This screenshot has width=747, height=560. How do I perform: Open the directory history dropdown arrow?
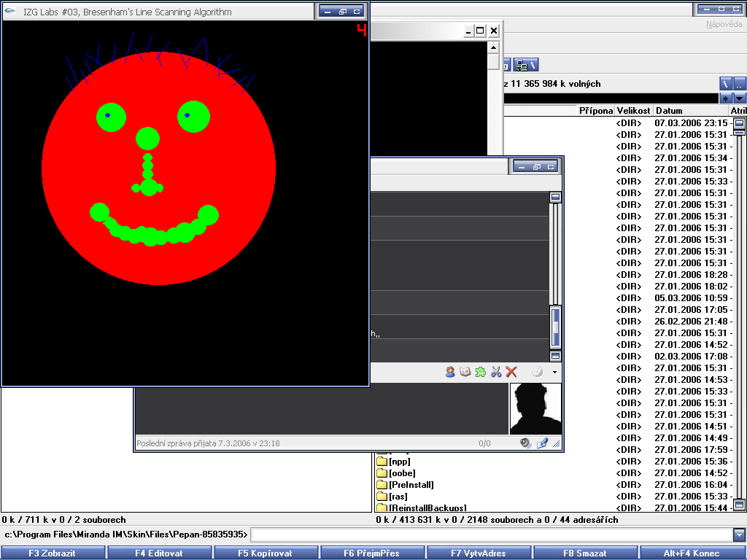tap(740, 98)
